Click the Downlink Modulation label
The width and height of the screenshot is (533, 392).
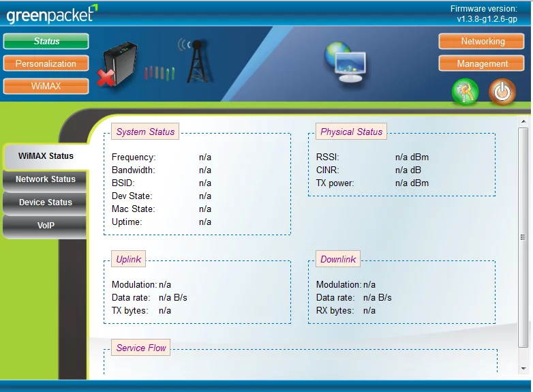339,284
